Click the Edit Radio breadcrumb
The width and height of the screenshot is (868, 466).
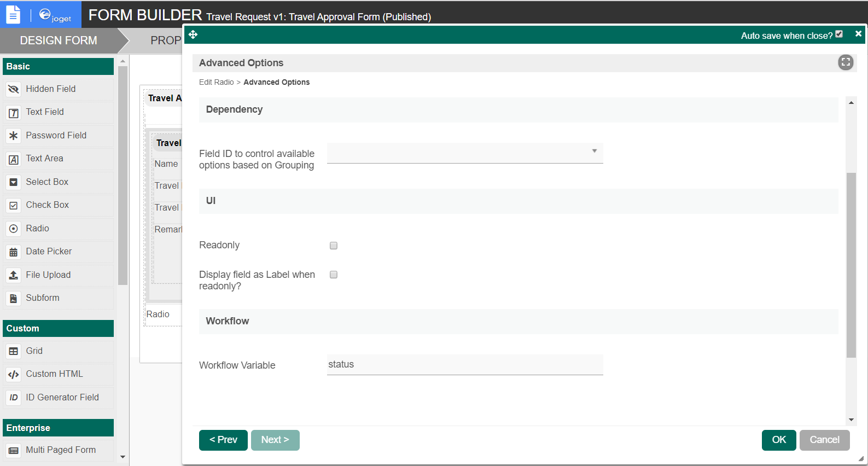pos(217,82)
